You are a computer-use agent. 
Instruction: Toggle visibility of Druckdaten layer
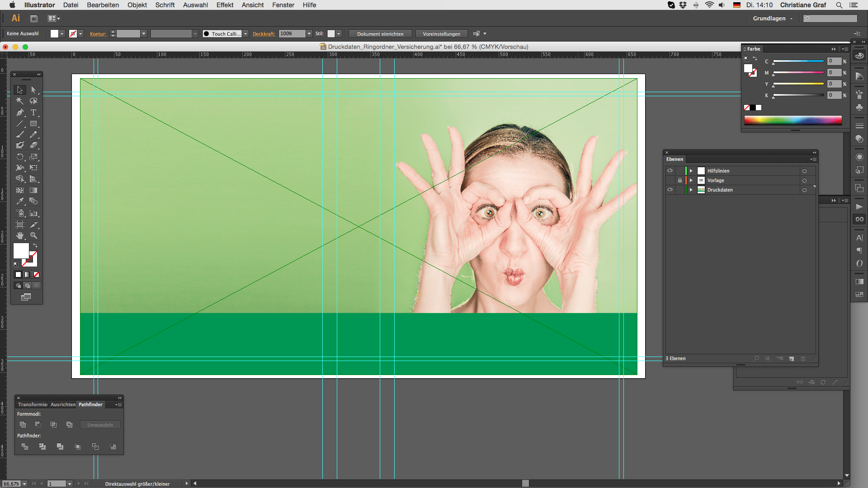point(670,190)
